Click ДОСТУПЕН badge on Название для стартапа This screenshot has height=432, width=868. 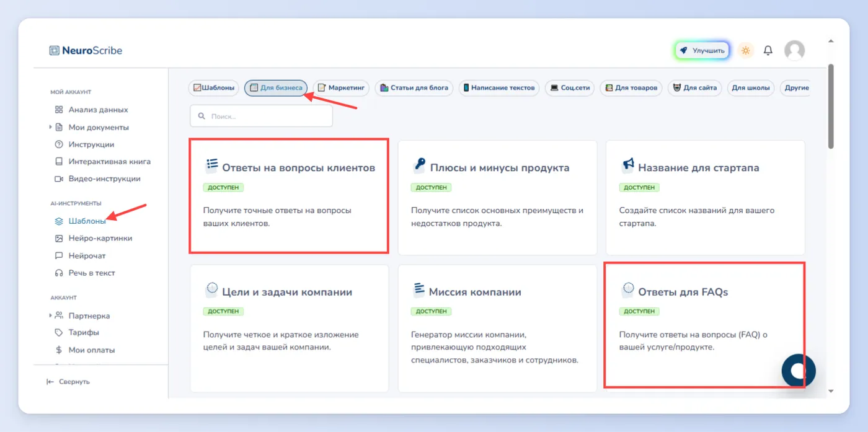pos(639,187)
